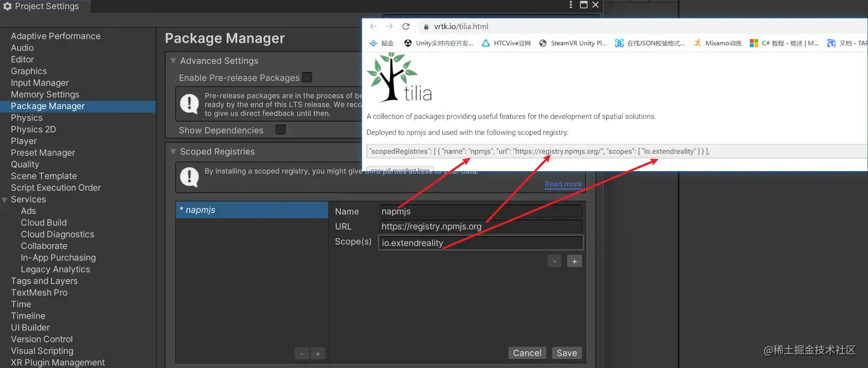The image size is (868, 368).
Task: Select the napmjs registry entry
Action: (252, 210)
